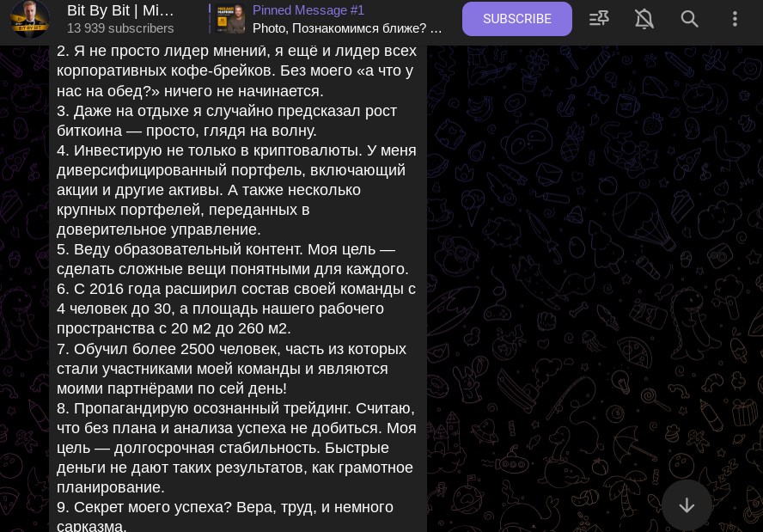This screenshot has width=763, height=532.
Task: Click the Pinned Message #1 label
Action: (x=308, y=10)
